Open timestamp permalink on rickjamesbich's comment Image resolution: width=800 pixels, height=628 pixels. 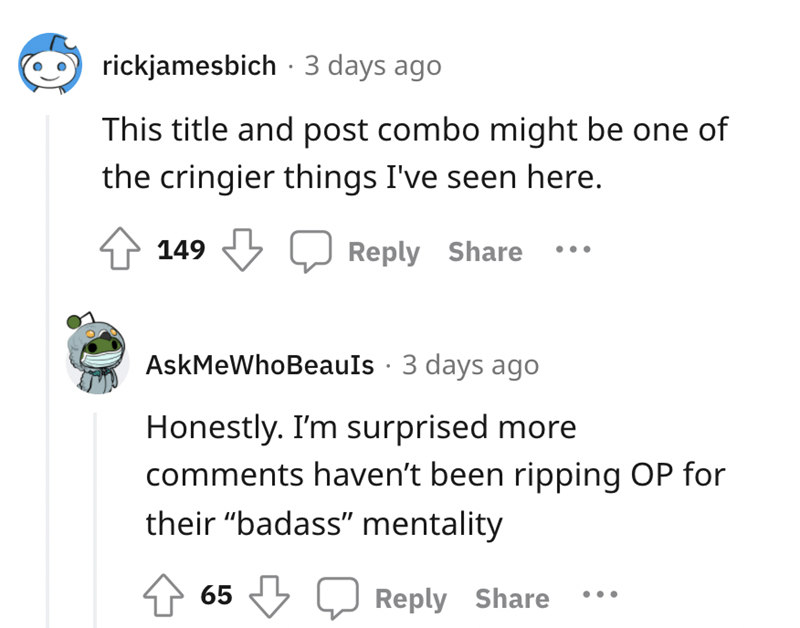pyautogui.click(x=372, y=66)
